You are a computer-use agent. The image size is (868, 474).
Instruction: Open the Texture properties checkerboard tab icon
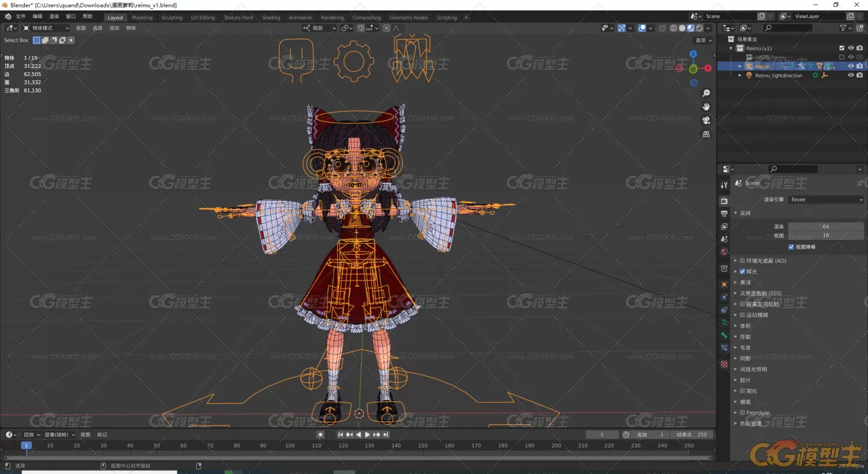point(724,364)
